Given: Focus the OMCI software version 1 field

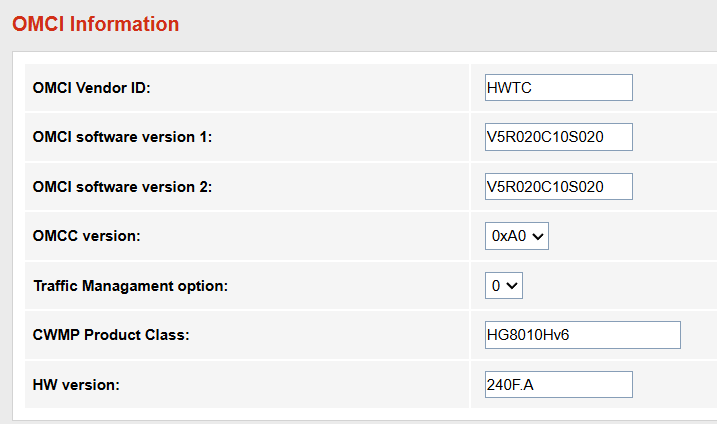Looking at the screenshot, I should (x=558, y=137).
